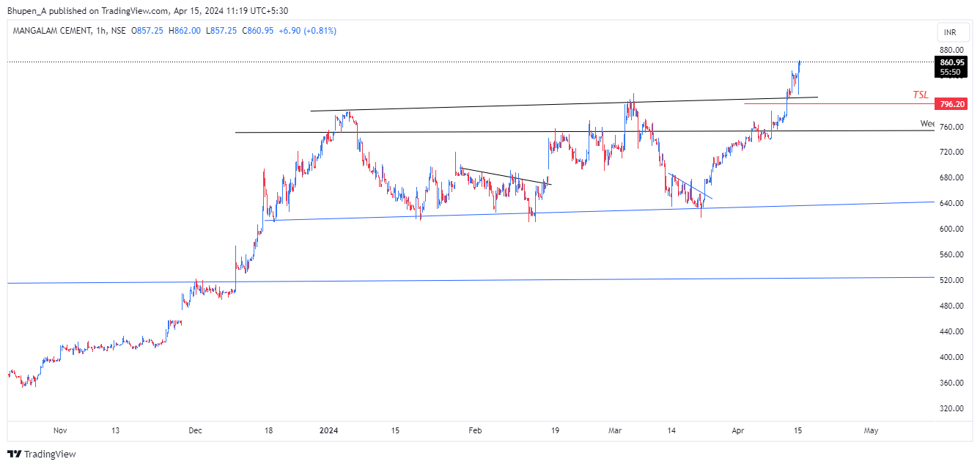Click the Nov label on time axis
Screen dimensions: 980x467
[60, 431]
